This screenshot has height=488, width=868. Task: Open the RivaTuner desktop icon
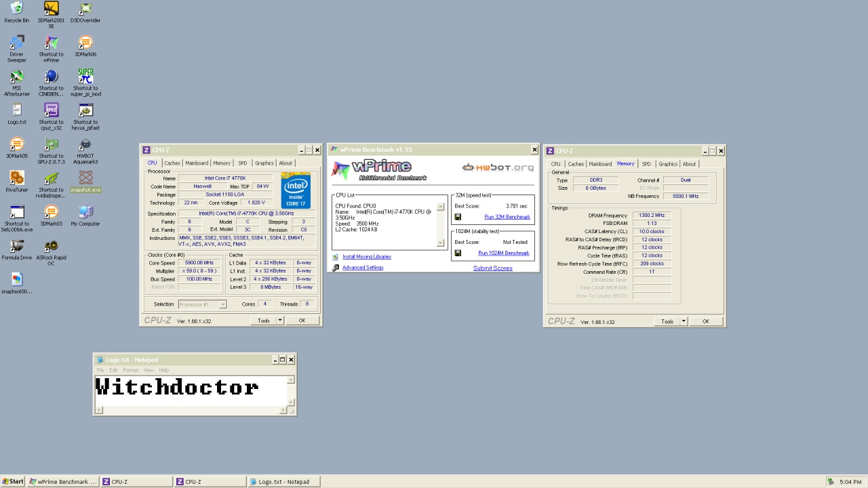(x=17, y=179)
